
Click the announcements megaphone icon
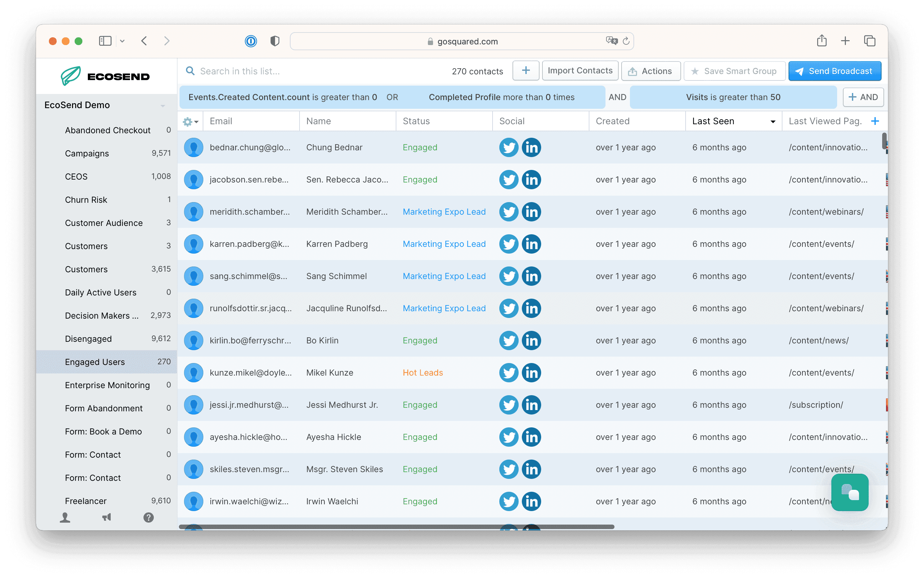pyautogui.click(x=106, y=517)
